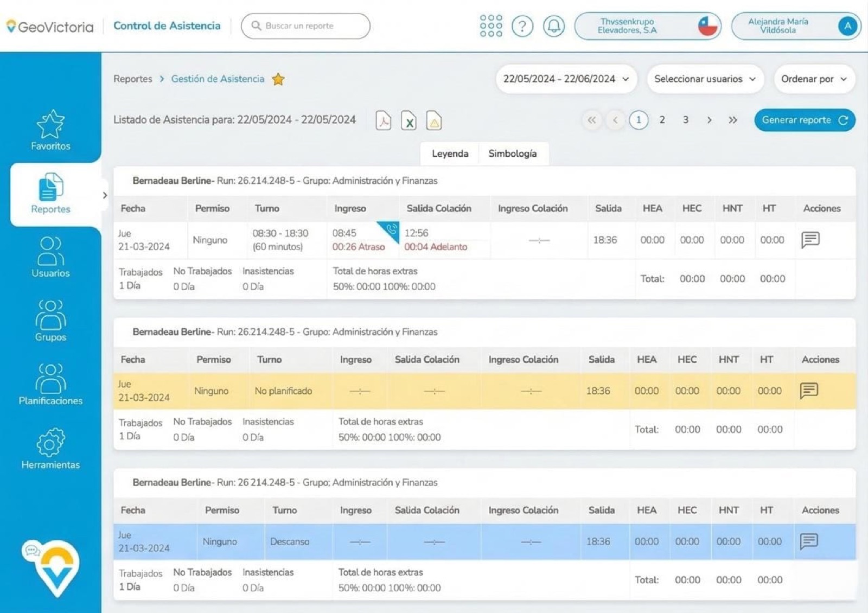Open the Planificaciones section
Viewport: 868px width, 613px height.
tap(50, 382)
